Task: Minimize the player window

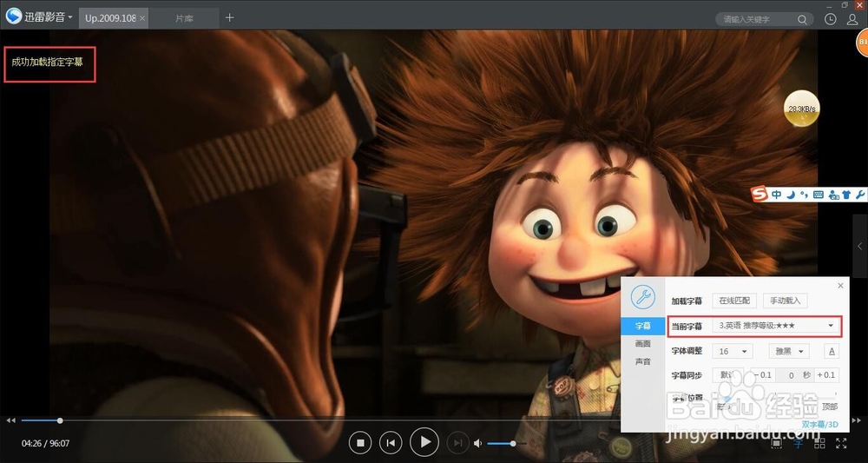Action: pyautogui.click(x=829, y=5)
